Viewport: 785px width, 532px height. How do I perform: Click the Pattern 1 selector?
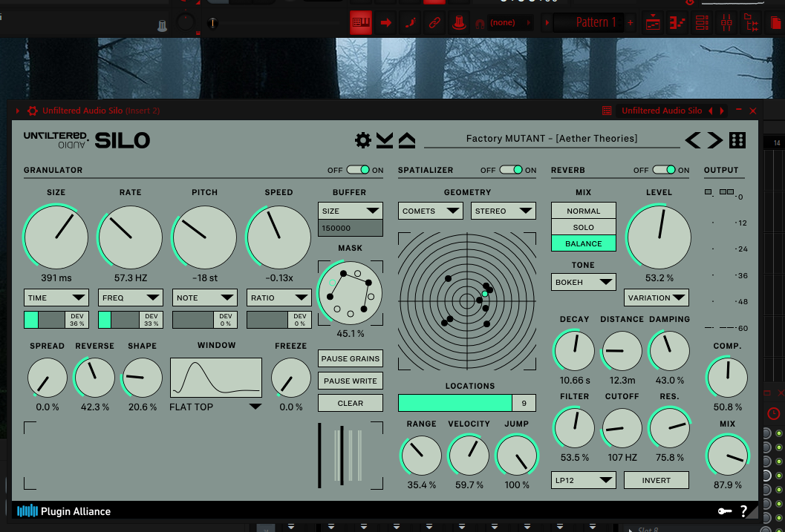coord(589,22)
